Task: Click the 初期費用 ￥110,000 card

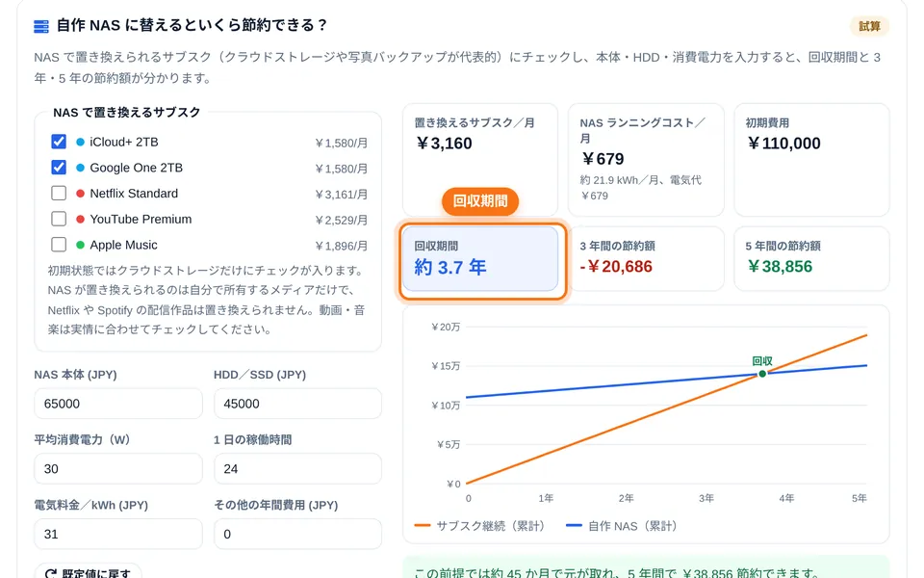Action: (x=811, y=160)
